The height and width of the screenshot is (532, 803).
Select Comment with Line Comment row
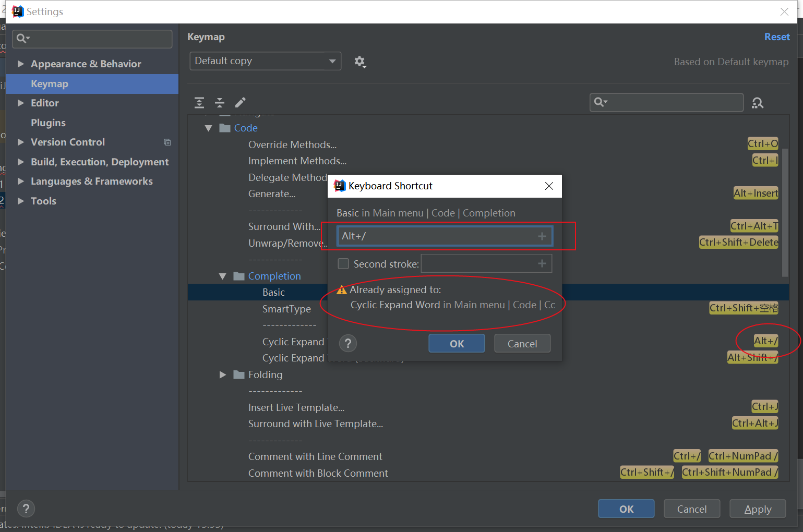pyautogui.click(x=488, y=456)
